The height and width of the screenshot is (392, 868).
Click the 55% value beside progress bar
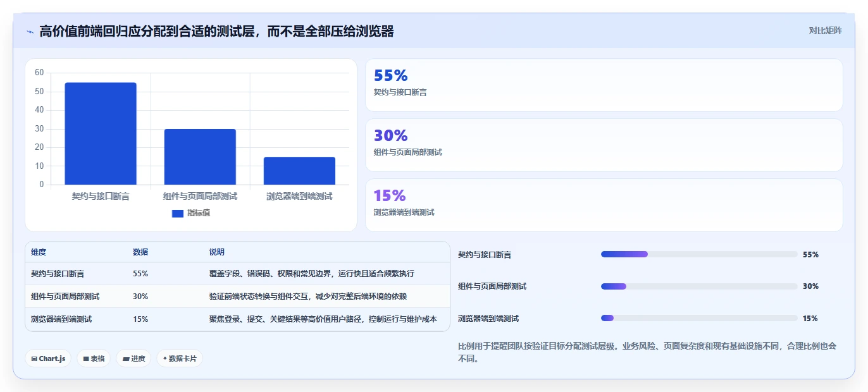pyautogui.click(x=810, y=255)
